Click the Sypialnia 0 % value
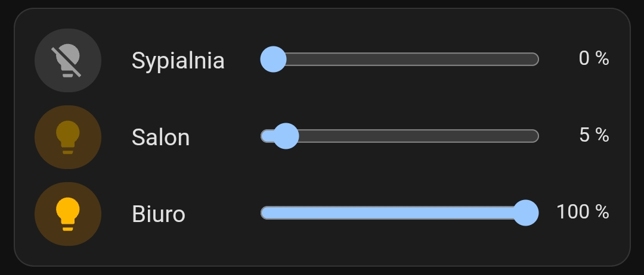 (x=593, y=58)
